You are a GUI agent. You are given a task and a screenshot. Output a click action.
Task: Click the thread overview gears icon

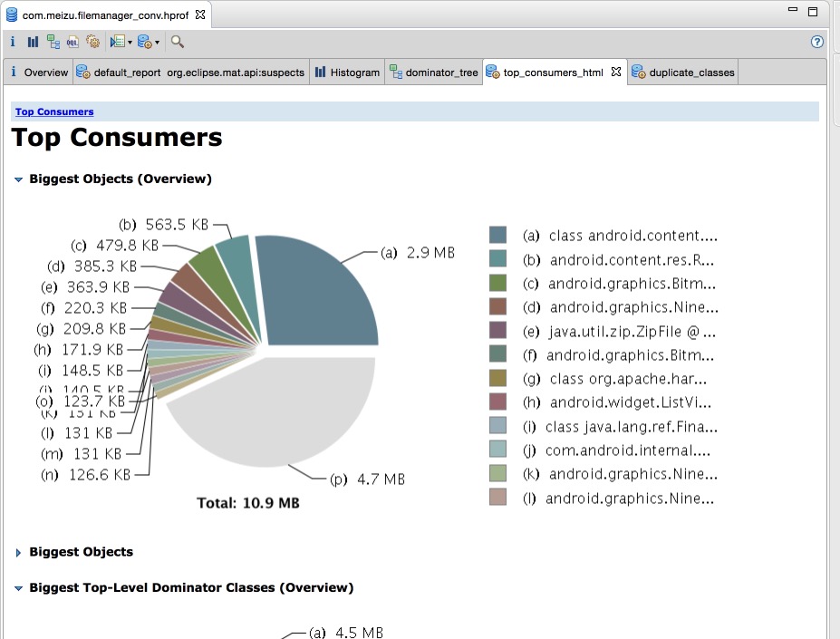[x=92, y=42]
